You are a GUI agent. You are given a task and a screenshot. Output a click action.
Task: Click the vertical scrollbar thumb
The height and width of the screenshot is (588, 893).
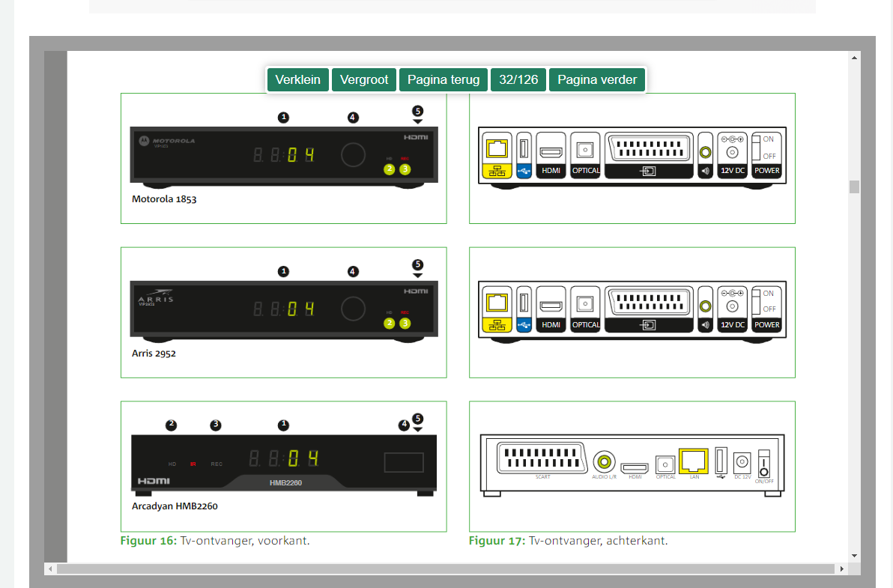854,187
